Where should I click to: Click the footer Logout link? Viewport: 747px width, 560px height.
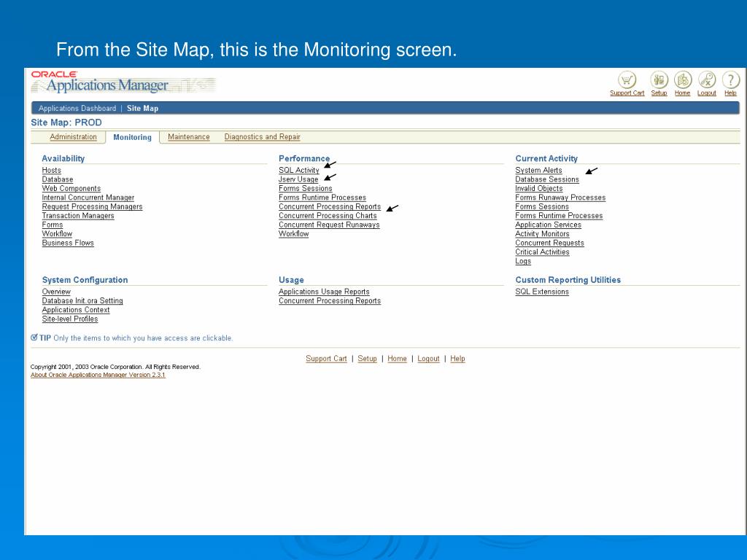click(428, 359)
